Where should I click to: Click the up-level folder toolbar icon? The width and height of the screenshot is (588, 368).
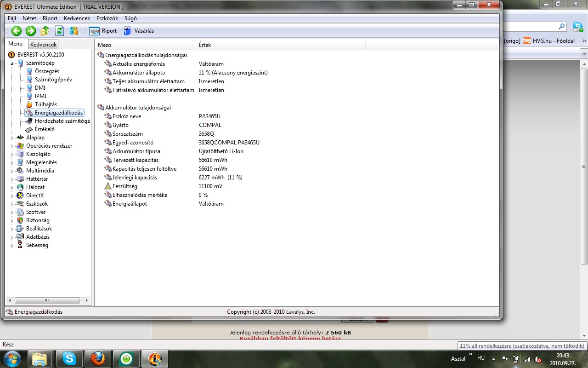point(45,31)
